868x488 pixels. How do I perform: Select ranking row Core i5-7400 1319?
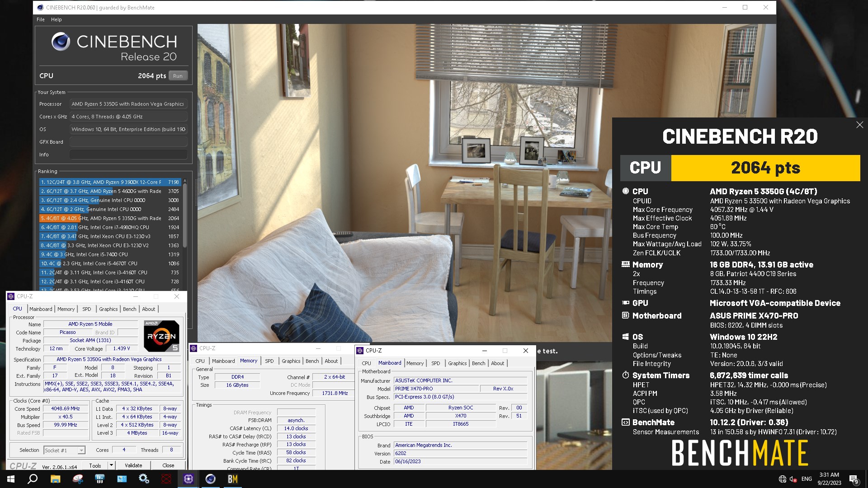click(x=110, y=254)
